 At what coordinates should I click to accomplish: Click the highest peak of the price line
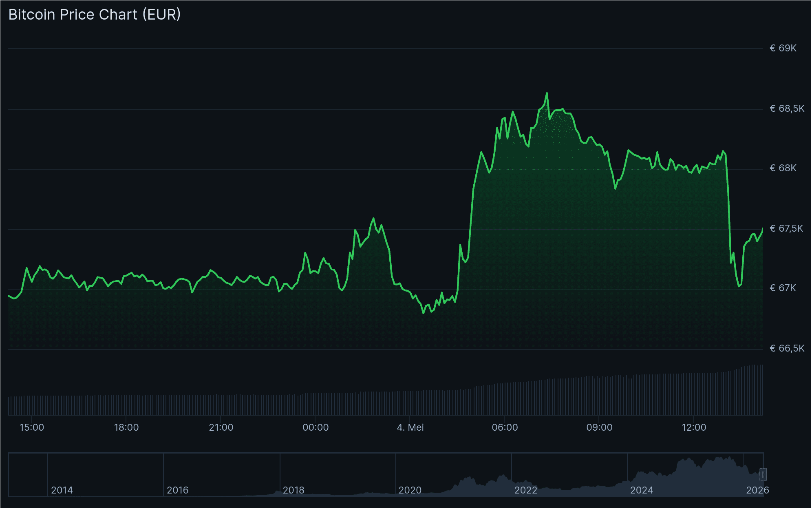[547, 93]
